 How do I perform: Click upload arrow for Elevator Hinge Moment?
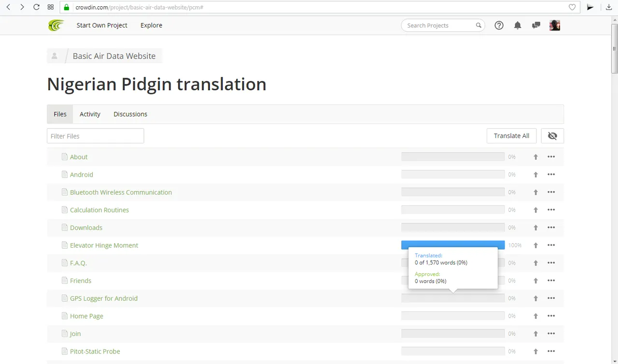tap(535, 245)
